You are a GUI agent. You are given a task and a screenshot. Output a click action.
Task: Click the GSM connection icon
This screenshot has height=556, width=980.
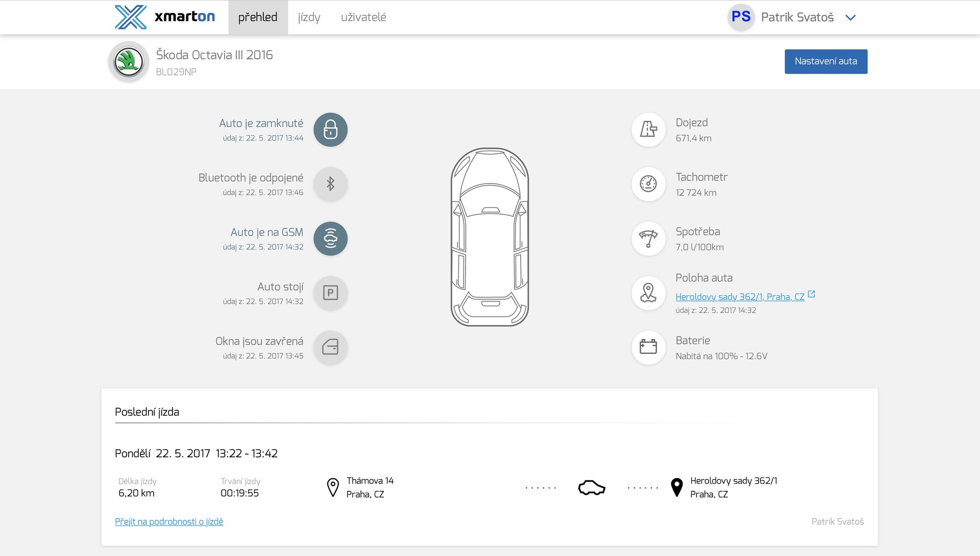click(x=330, y=239)
